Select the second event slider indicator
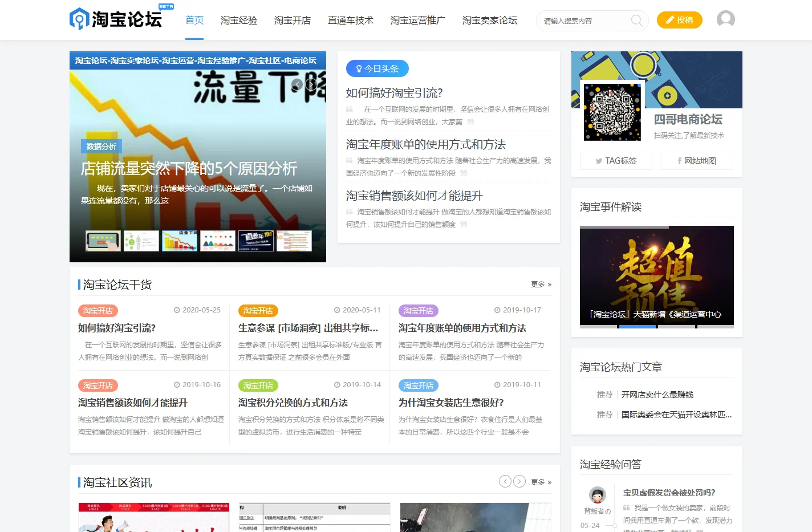812x532 pixels. [x=638, y=327]
